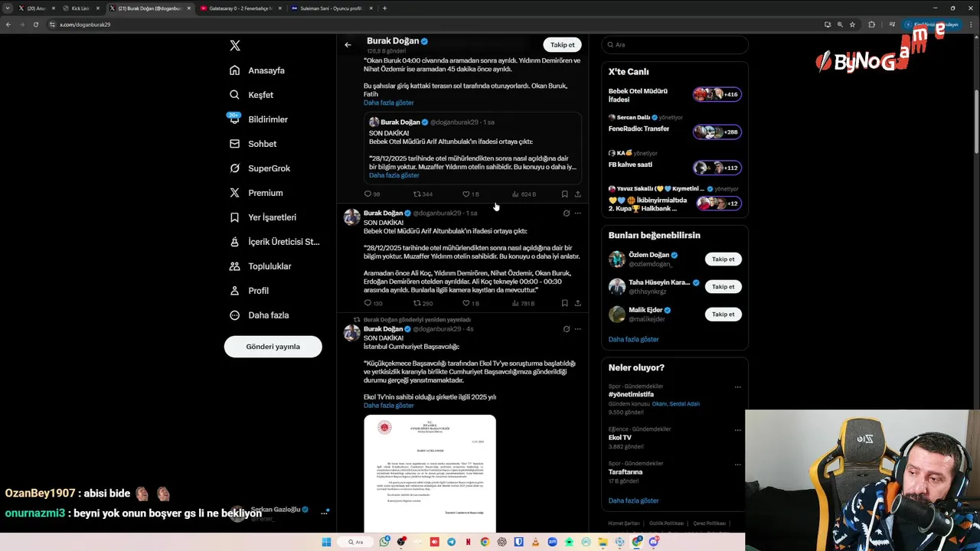Expand first post's Daha fazla göster
The width and height of the screenshot is (980, 551).
[388, 103]
